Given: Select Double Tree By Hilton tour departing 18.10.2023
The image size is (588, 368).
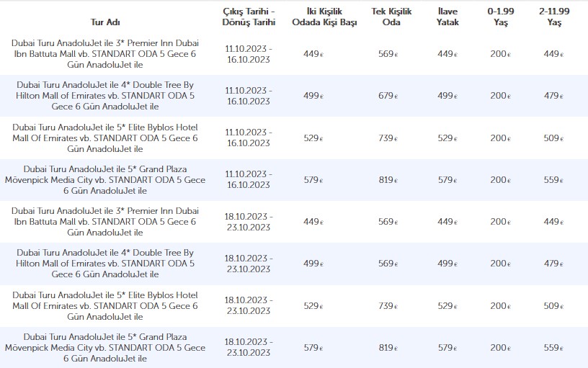Looking at the screenshot, I should pyautogui.click(x=104, y=264).
